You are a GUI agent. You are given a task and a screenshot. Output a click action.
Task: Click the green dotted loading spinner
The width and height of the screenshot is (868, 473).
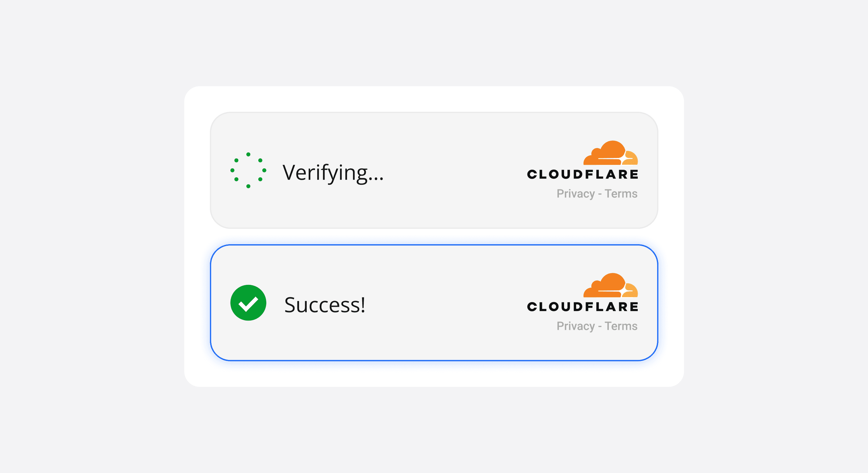coord(248,170)
